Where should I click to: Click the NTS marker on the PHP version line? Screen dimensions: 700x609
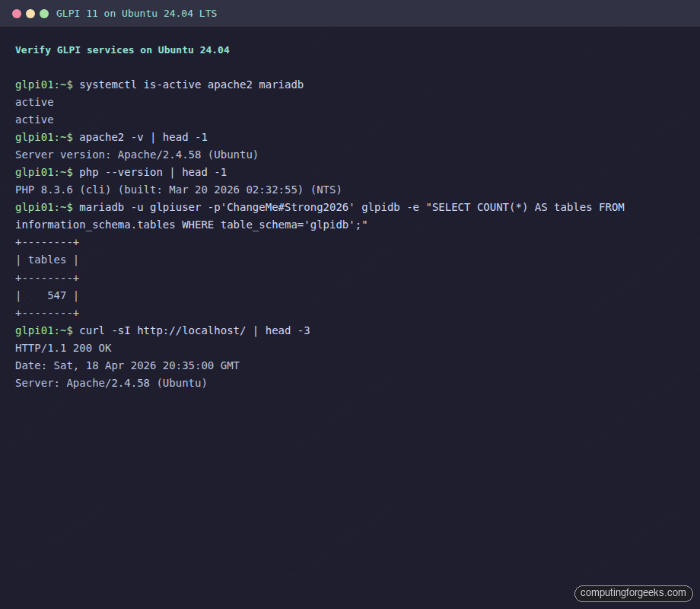(326, 190)
